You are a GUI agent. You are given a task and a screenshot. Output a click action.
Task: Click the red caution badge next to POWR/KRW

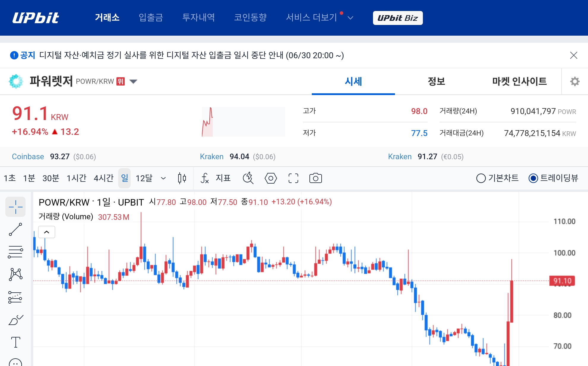point(121,81)
